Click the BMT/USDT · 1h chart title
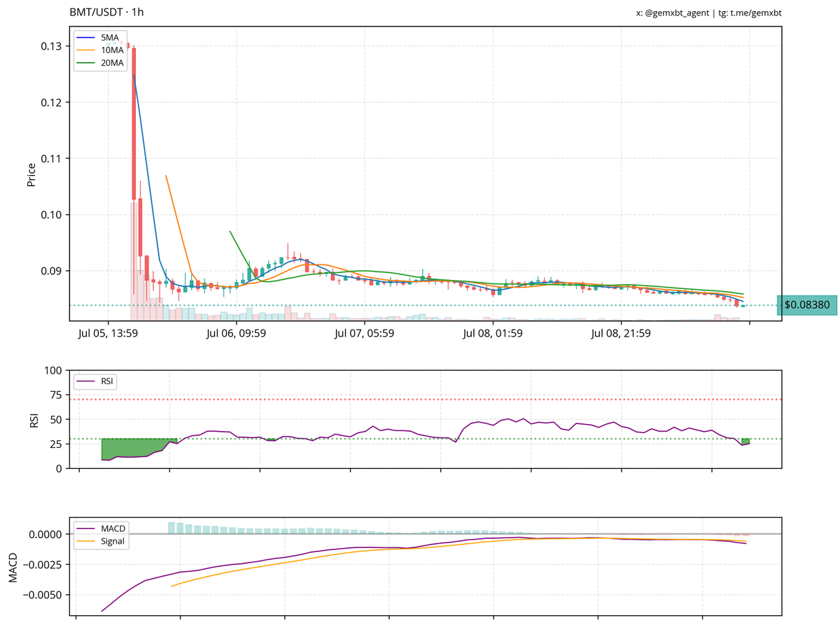Image resolution: width=840 pixels, height=627 pixels. coord(107,12)
